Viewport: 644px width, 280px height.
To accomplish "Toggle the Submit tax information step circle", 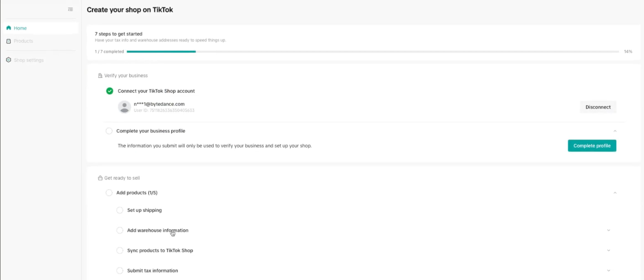I will tap(120, 270).
